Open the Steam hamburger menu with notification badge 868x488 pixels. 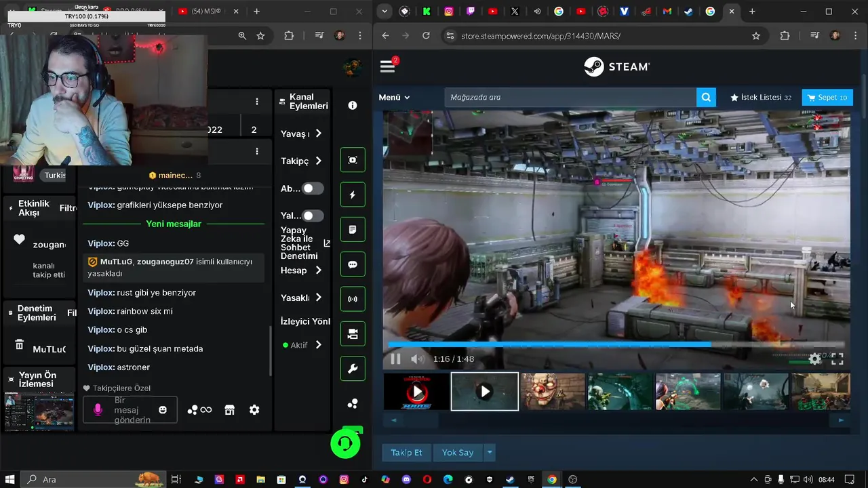coord(388,66)
